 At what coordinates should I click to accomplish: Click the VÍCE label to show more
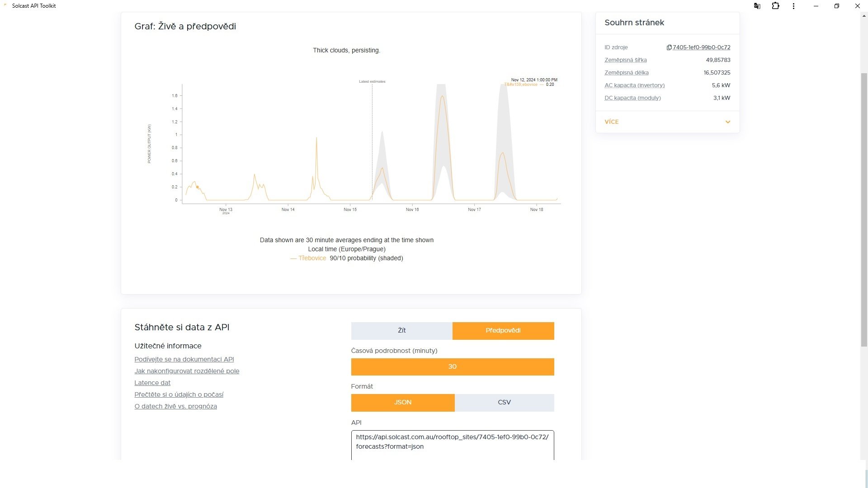click(611, 122)
